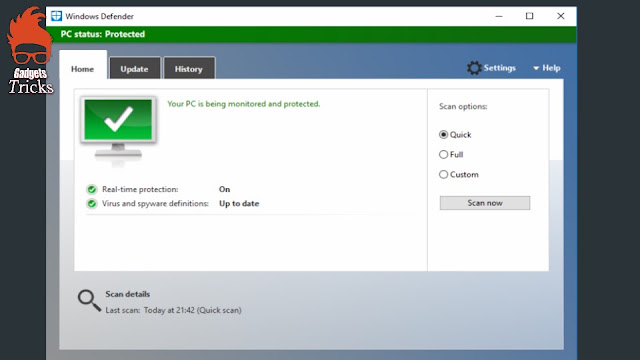Start scanning with Scan now button
640x360 pixels.
pyautogui.click(x=485, y=203)
